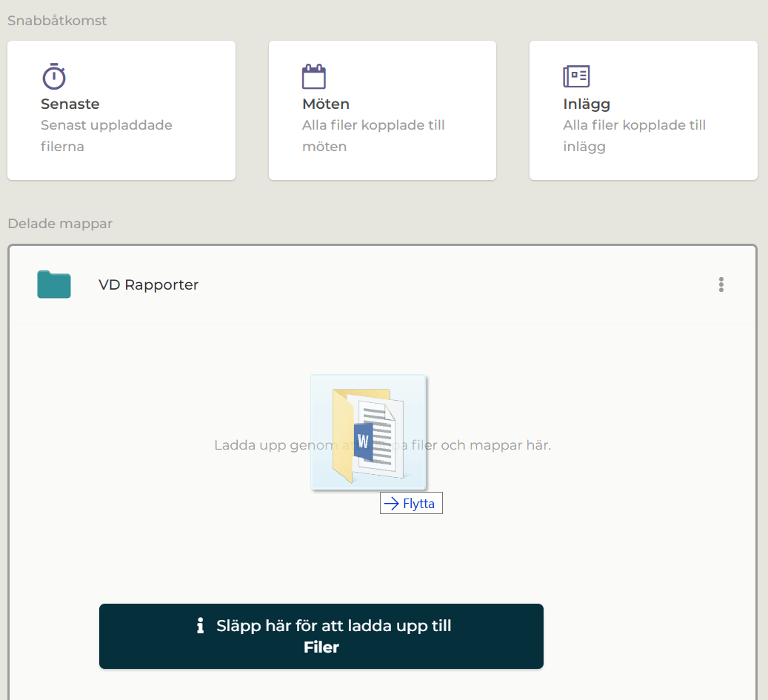Click the stopwatch icon in the Senaste card
The width and height of the screenshot is (768, 700).
coord(53,76)
